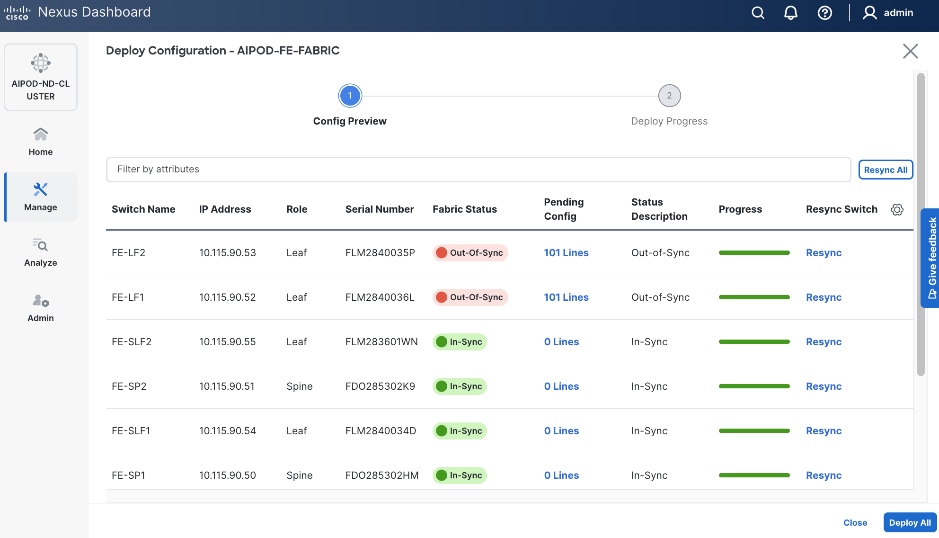Close the Deploy Configuration dialog with X
The width and height of the screenshot is (939, 538).
[x=910, y=51]
